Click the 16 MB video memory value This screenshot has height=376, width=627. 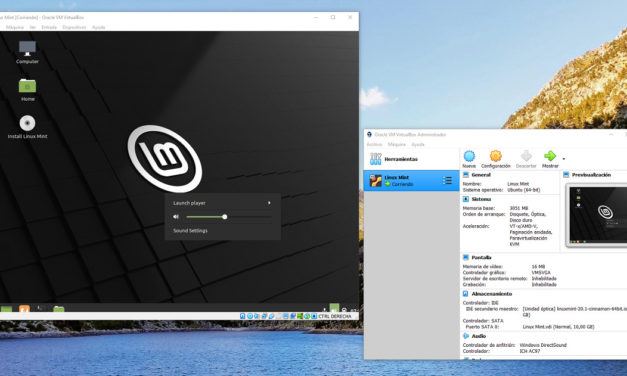[x=538, y=266]
